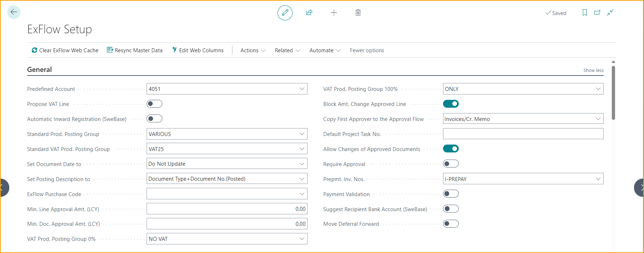Screen dimensions: 644x253
Task: Open the Related menu
Action: tap(287, 50)
